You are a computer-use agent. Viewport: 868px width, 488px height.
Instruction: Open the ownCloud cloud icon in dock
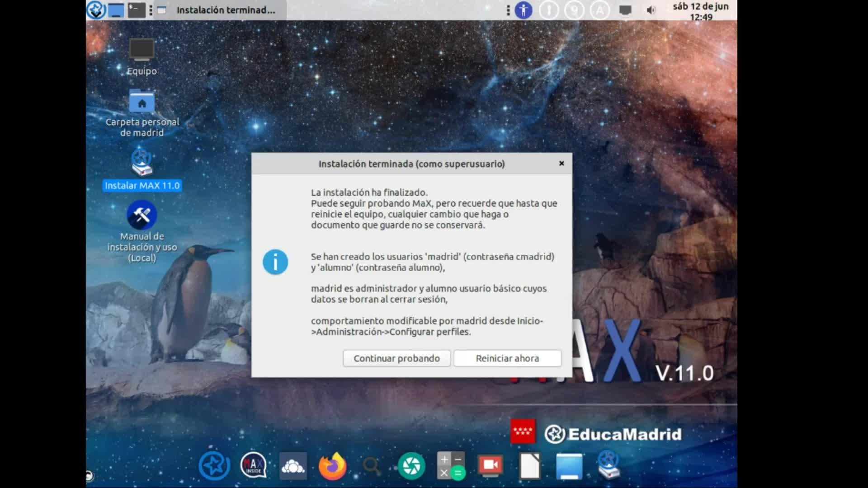293,466
